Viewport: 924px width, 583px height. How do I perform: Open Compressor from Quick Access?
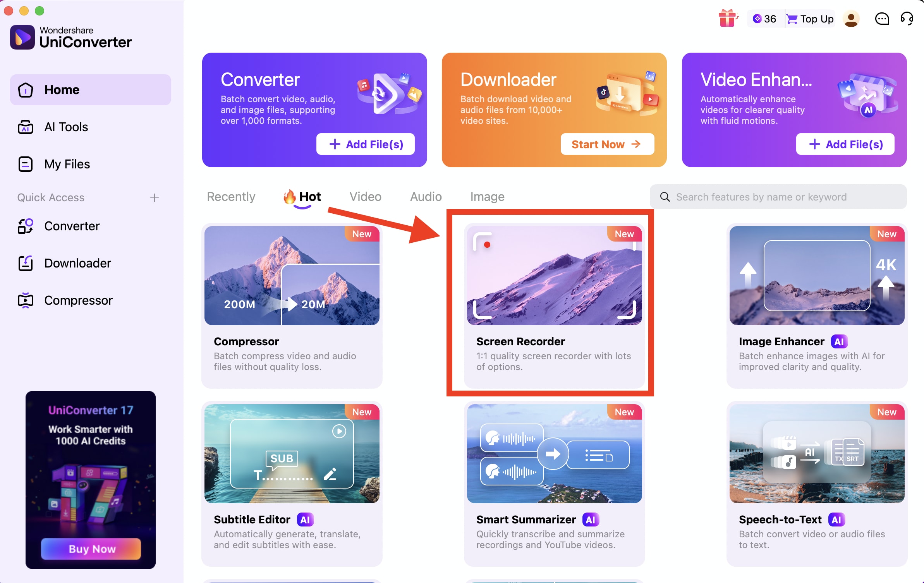[78, 300]
